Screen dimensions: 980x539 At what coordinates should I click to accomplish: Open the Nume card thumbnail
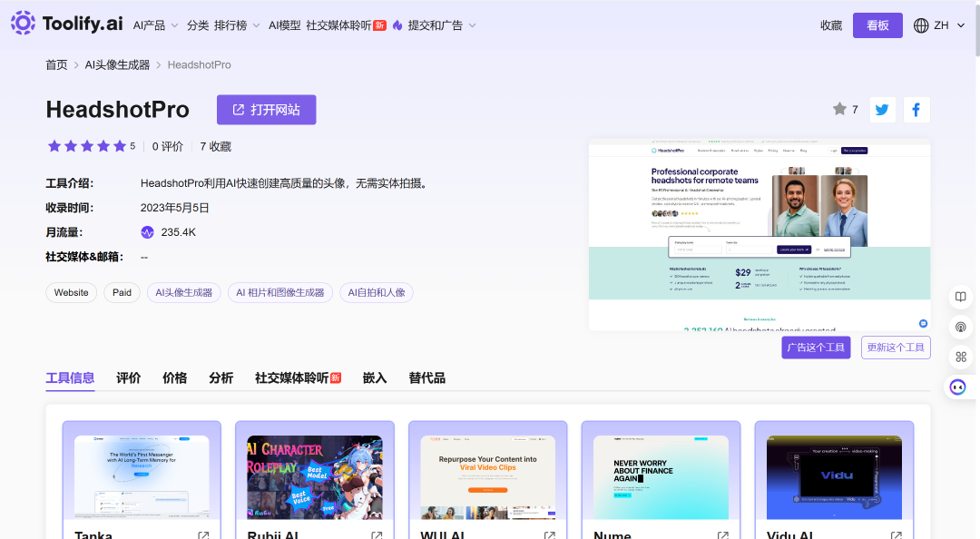coord(661,477)
